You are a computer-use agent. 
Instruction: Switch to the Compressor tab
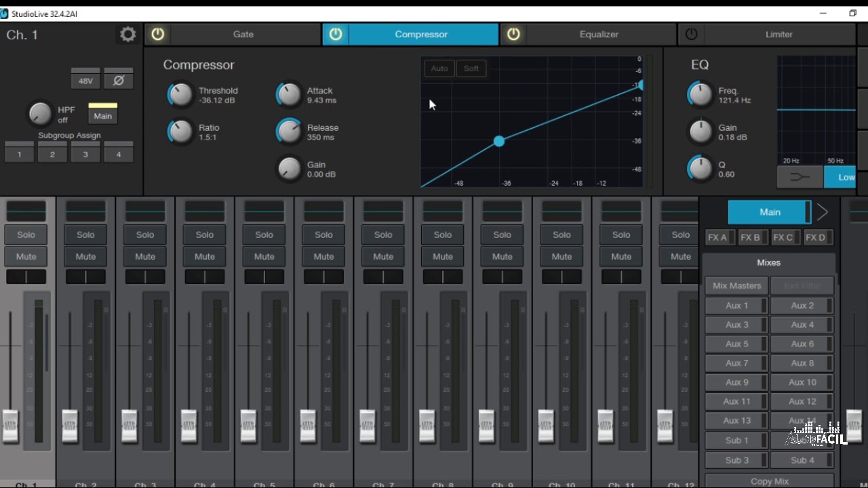click(x=421, y=35)
